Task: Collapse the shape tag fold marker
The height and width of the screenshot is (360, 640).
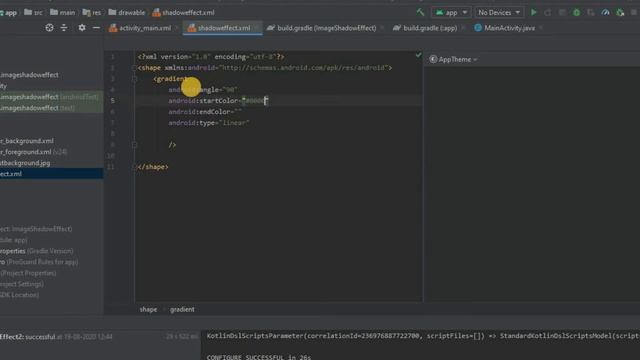Action: click(x=134, y=68)
